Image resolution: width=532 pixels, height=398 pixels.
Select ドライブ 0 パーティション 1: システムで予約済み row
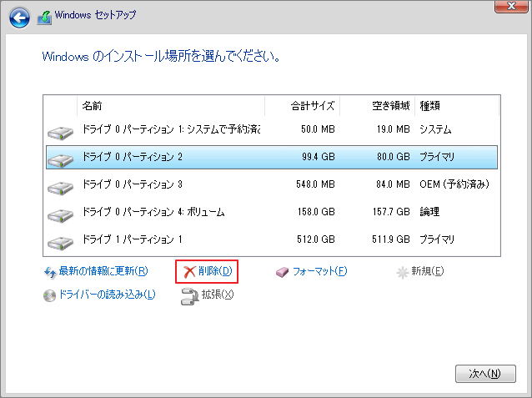[272, 129]
